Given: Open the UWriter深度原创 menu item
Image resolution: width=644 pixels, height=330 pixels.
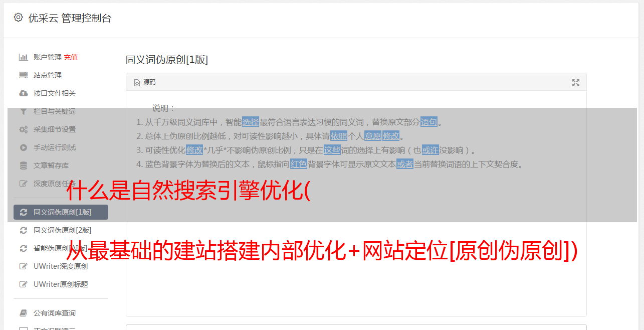Looking at the screenshot, I should click(x=61, y=266).
